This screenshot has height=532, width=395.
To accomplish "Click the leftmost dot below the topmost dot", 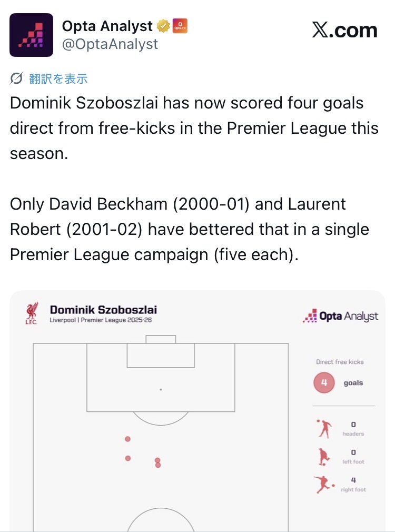I will point(127,458).
